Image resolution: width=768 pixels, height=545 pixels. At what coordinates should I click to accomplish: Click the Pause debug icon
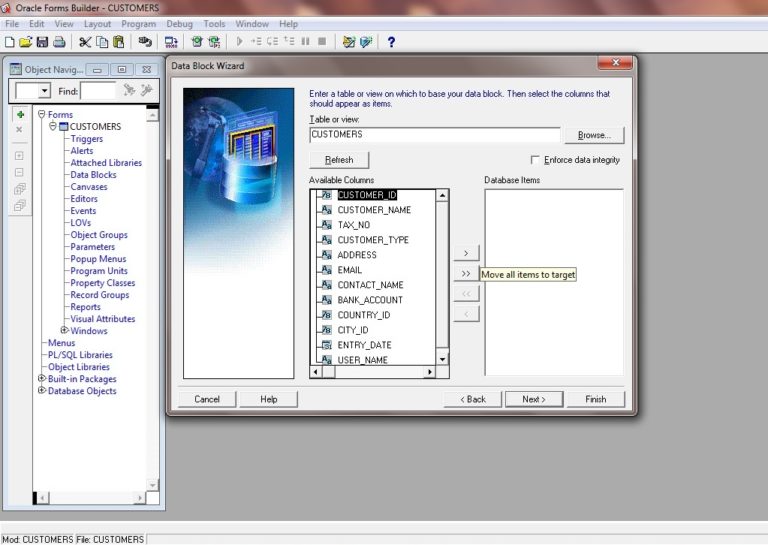pos(306,42)
